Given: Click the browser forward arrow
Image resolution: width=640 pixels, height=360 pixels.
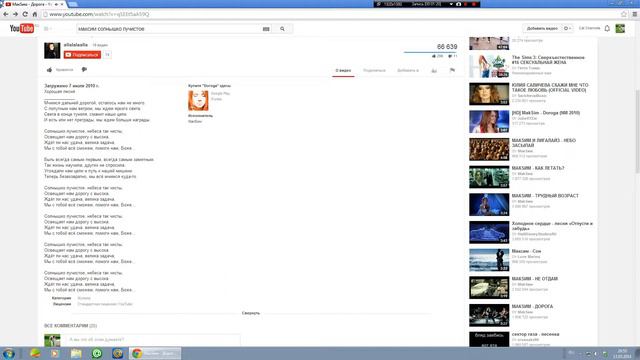Looking at the screenshot, I should click(x=15, y=14).
